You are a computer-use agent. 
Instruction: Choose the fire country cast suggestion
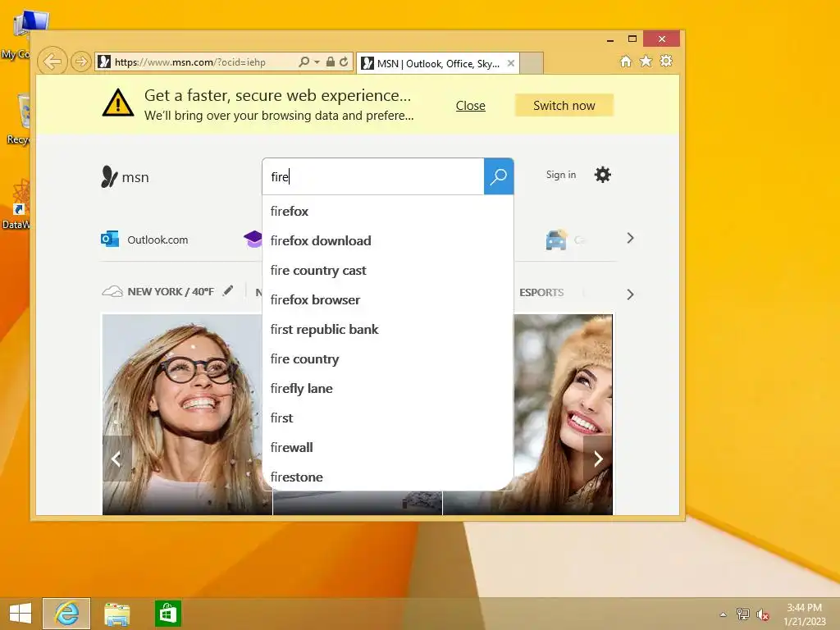point(387,270)
